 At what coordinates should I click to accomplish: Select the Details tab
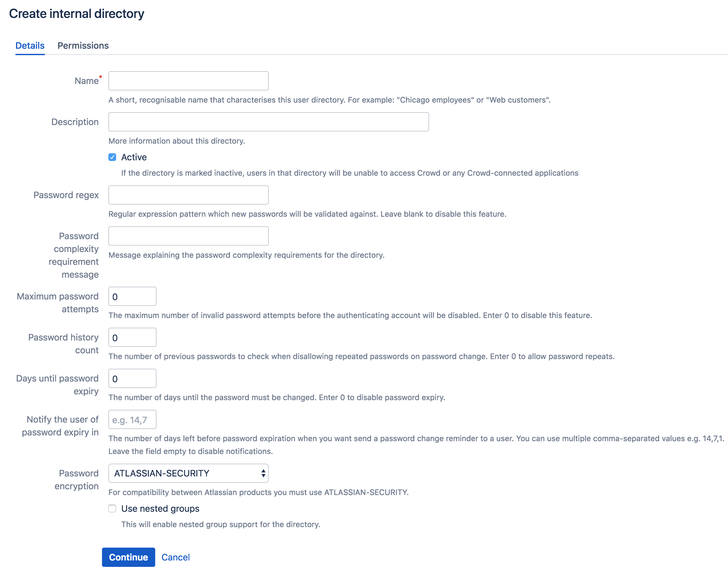tap(30, 46)
